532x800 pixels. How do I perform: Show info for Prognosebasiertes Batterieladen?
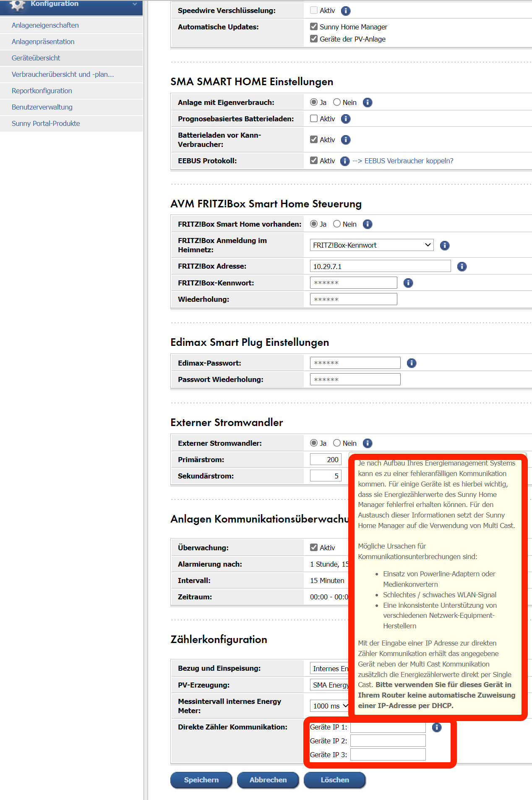click(346, 119)
